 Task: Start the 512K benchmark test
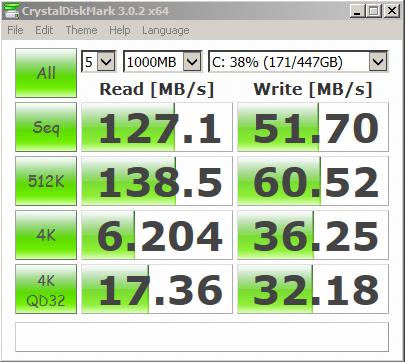(x=46, y=181)
